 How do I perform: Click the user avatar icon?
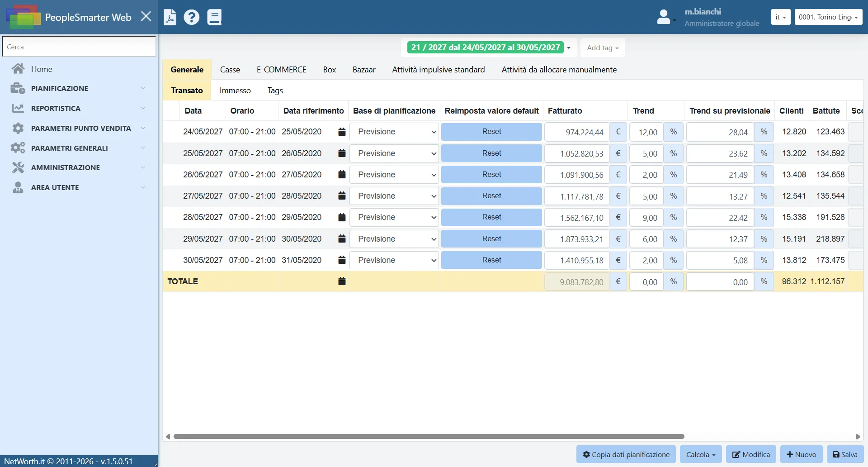click(664, 17)
